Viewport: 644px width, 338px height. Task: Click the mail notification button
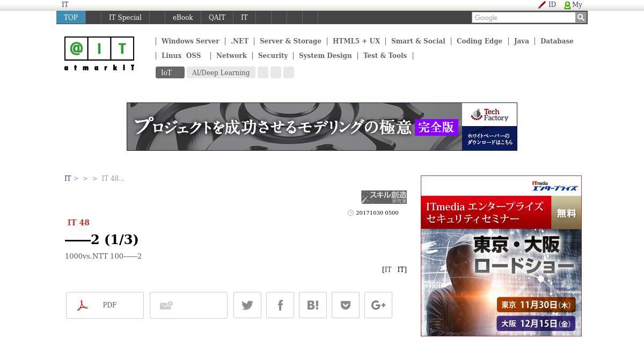point(188,305)
